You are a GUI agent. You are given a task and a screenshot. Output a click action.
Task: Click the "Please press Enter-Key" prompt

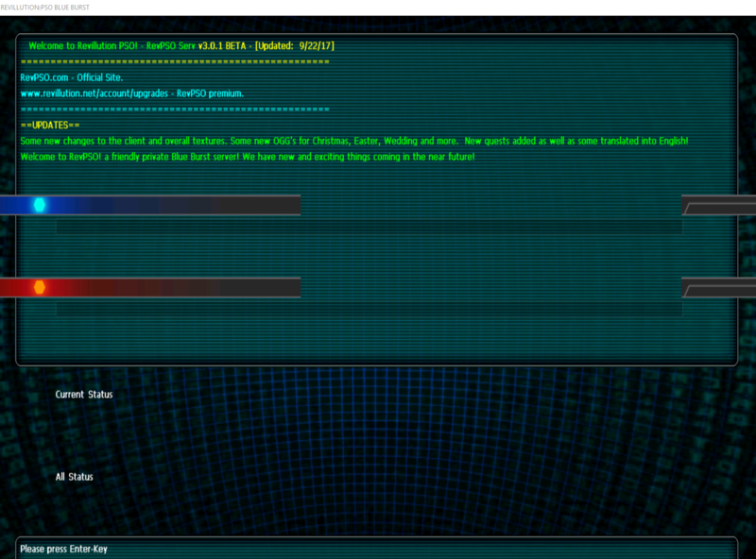tap(63, 549)
